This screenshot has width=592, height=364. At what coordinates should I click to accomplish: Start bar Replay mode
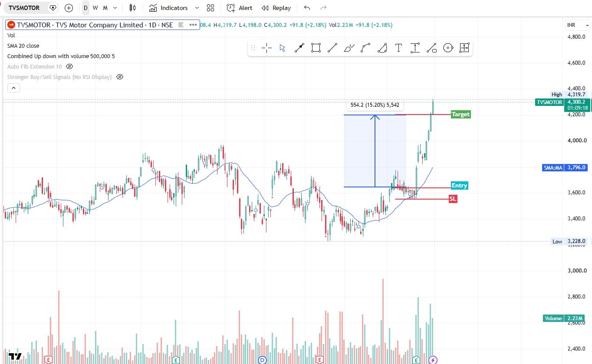[276, 8]
